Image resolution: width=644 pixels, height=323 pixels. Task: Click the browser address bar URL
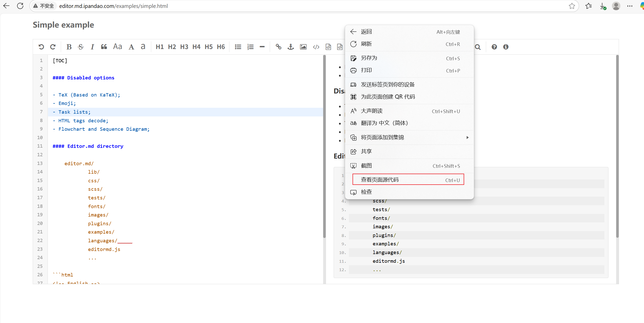click(113, 6)
